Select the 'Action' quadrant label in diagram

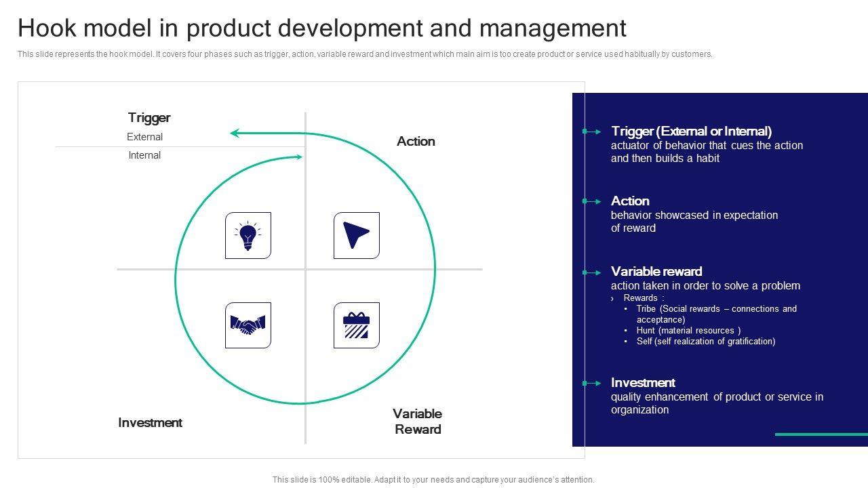click(x=416, y=141)
